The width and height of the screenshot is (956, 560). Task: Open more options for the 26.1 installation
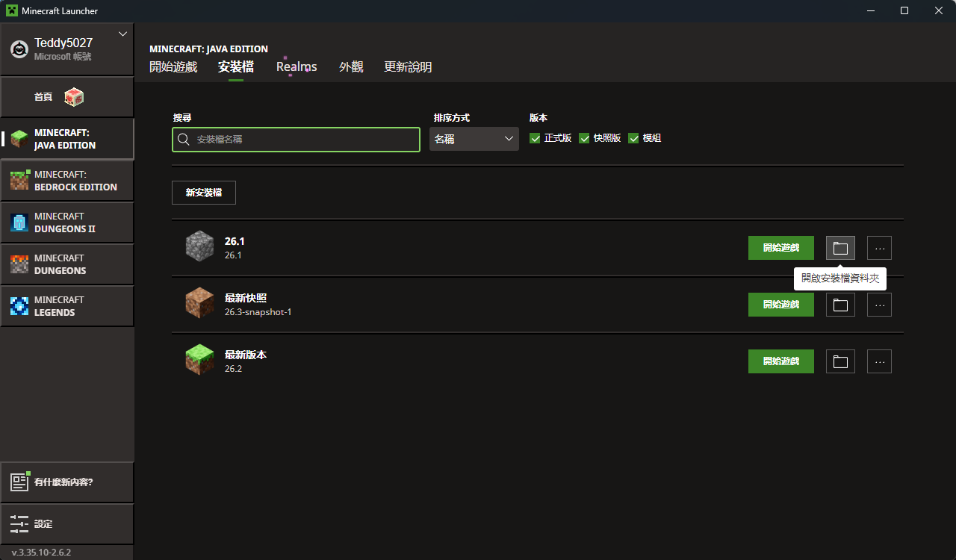pos(879,248)
